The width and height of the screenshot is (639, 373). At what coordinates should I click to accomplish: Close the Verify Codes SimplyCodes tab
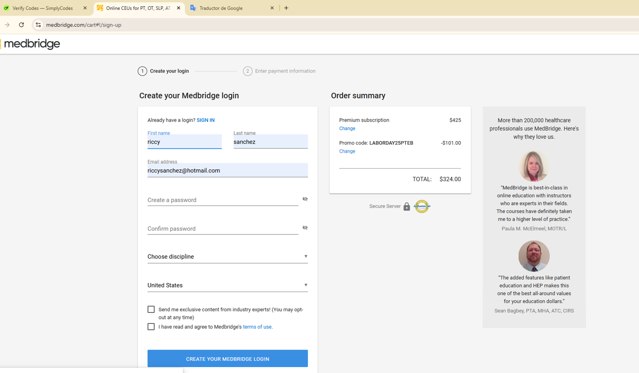pyautogui.click(x=85, y=8)
